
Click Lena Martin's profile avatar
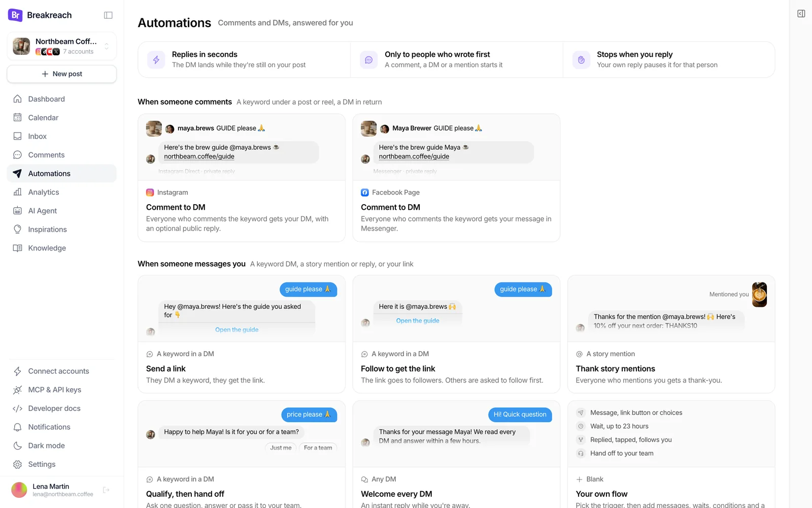click(19, 490)
